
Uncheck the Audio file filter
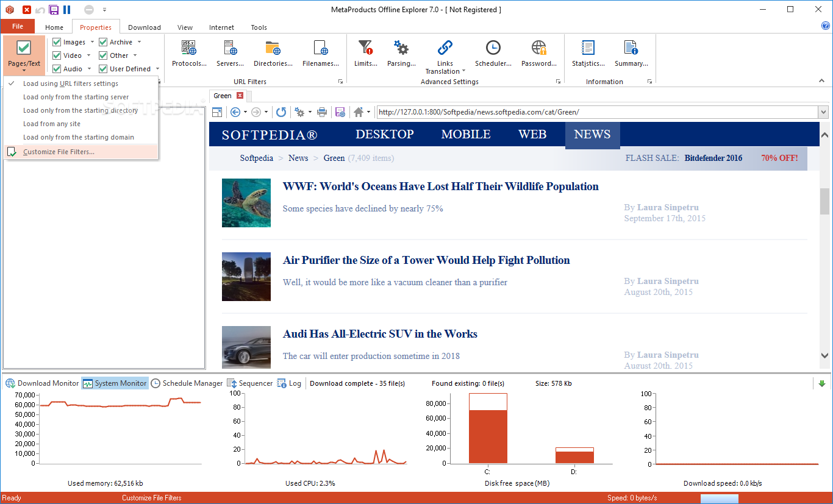(57, 69)
